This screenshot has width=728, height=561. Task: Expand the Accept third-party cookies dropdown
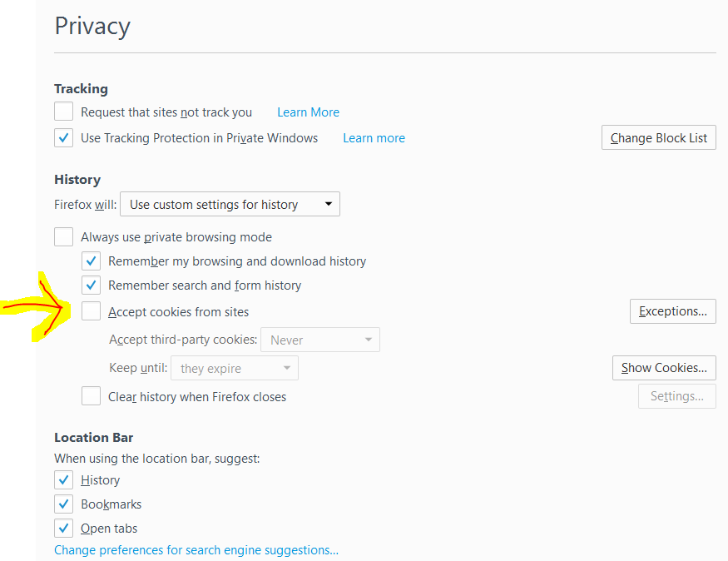pyautogui.click(x=319, y=340)
